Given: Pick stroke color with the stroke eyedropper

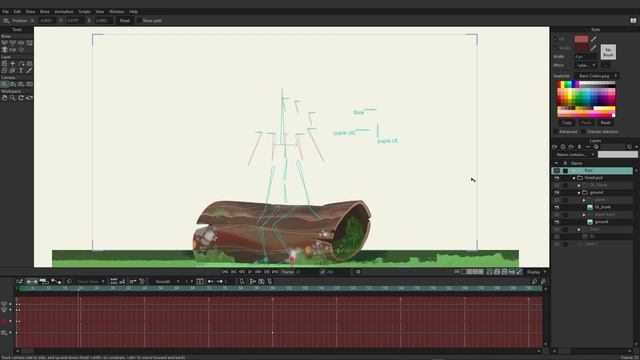Looking at the screenshot, I should click(x=593, y=48).
